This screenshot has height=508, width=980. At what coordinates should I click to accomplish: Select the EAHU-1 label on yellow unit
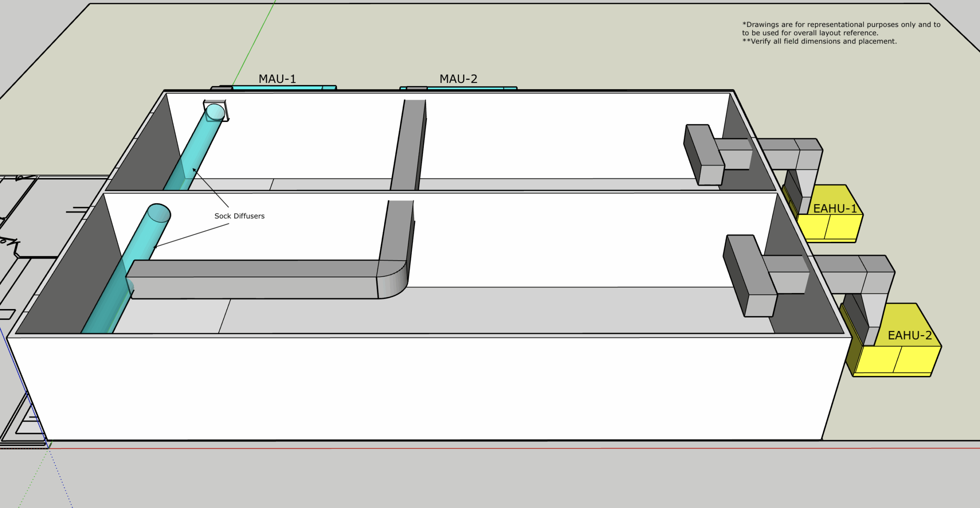[x=835, y=208]
